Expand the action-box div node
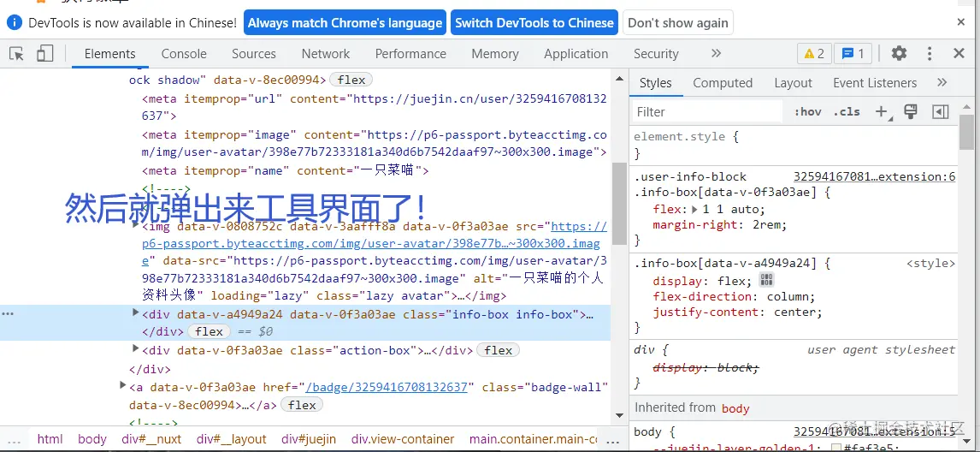This screenshot has width=980, height=452. click(x=136, y=348)
